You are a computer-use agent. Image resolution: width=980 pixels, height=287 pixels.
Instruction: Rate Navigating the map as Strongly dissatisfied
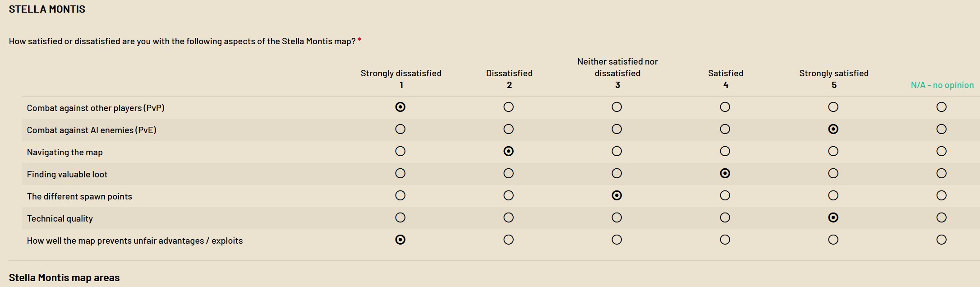click(x=400, y=151)
